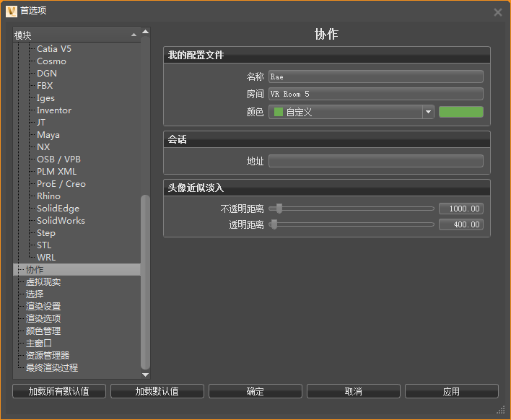
Task: Click the 不透明距离 slider handle
Action: tap(279, 209)
